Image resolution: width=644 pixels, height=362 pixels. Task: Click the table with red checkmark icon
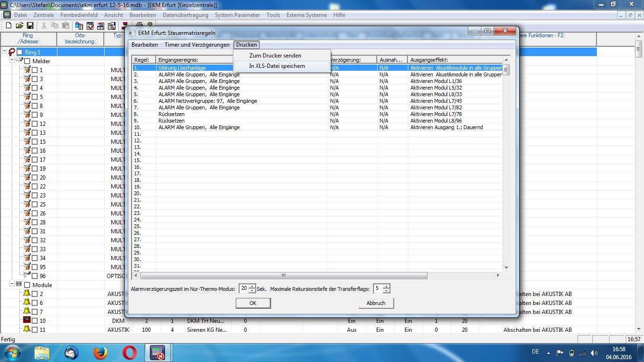coord(90,25)
